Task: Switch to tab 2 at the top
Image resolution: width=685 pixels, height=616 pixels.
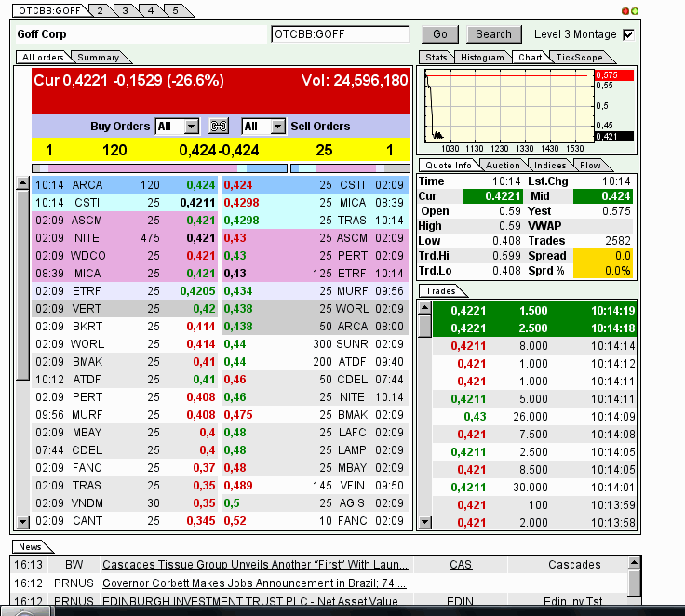Action: (x=100, y=10)
